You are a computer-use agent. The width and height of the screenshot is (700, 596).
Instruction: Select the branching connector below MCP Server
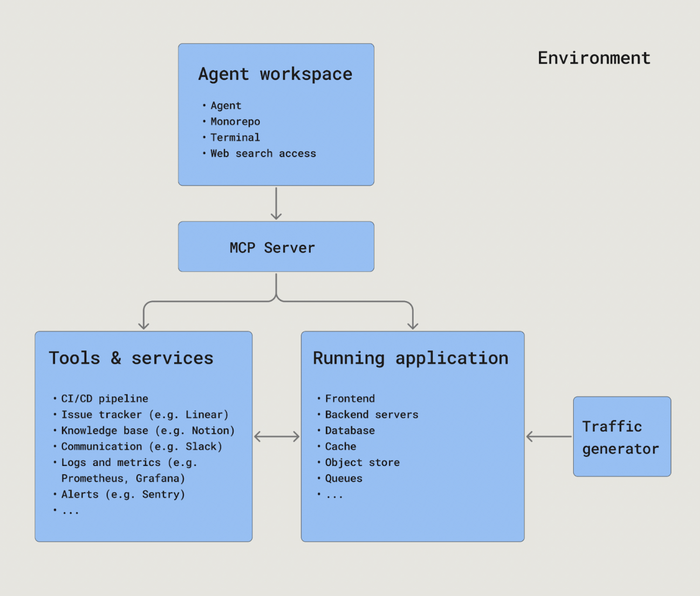[x=276, y=300]
